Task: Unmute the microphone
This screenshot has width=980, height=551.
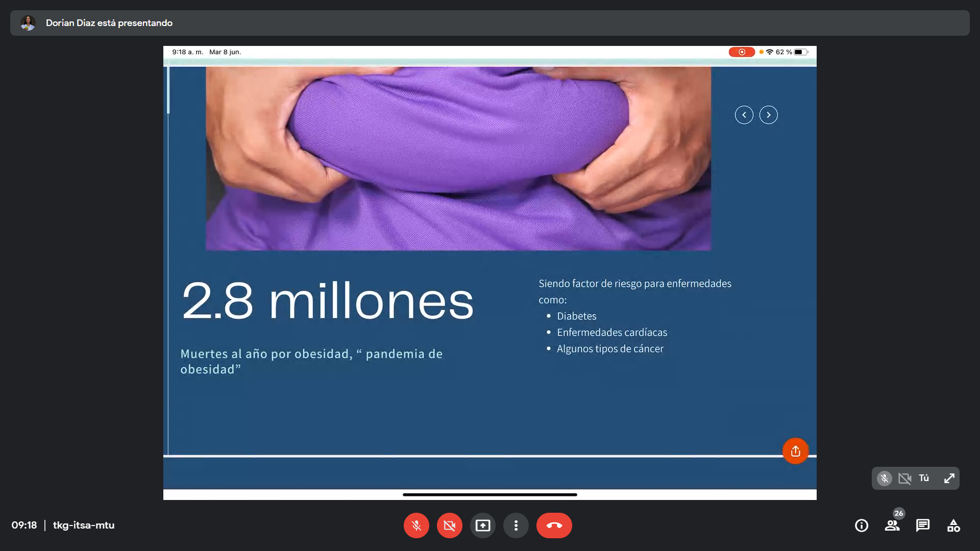Action: pos(416,525)
